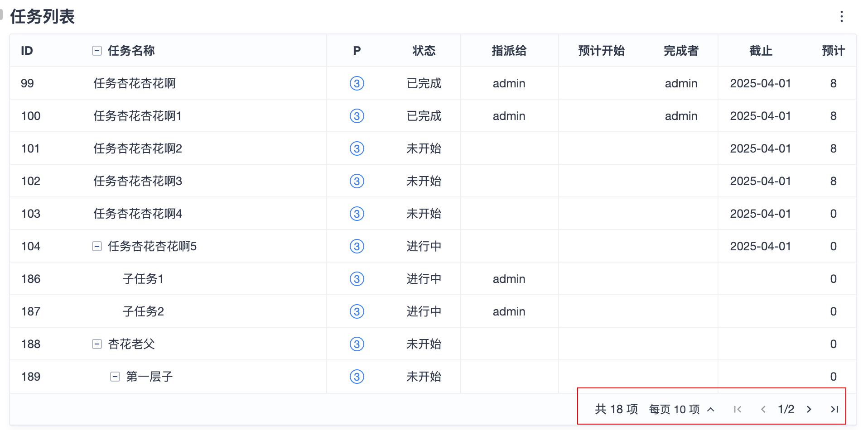
Task: Go to the first page of tasks
Action: 738,409
